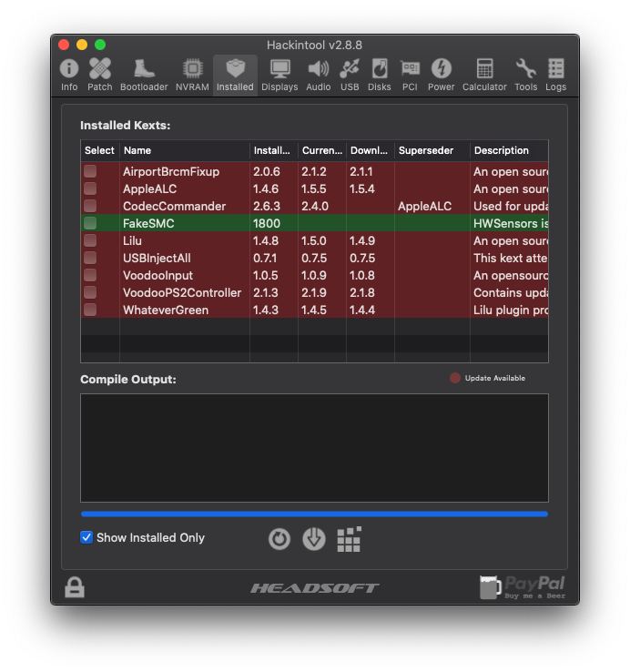Click AirportBrcmFixup installed version 2.0.6
The height and width of the screenshot is (672, 630).
(x=266, y=171)
